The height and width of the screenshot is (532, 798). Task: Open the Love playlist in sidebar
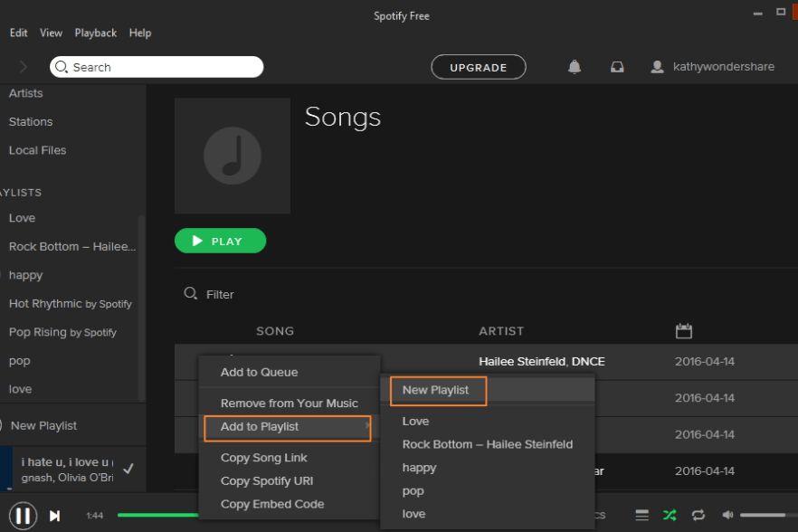pyautogui.click(x=22, y=218)
